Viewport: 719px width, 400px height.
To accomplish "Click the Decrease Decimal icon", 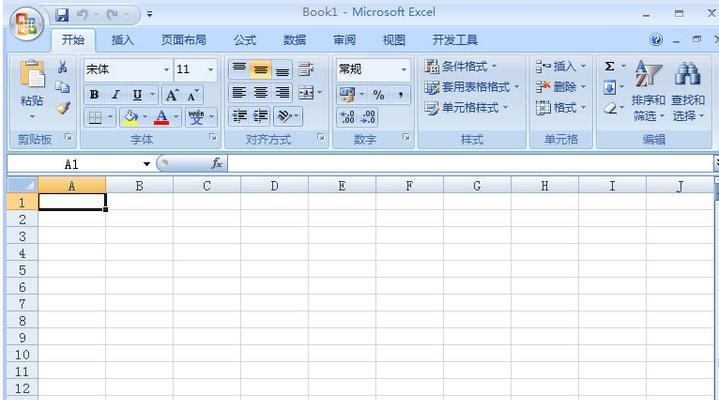I will (369, 117).
